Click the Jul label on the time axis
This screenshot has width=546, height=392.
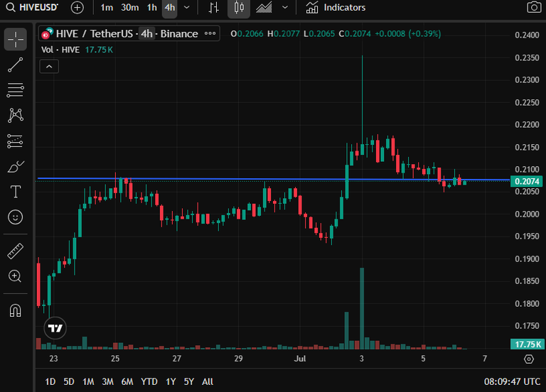pyautogui.click(x=300, y=358)
